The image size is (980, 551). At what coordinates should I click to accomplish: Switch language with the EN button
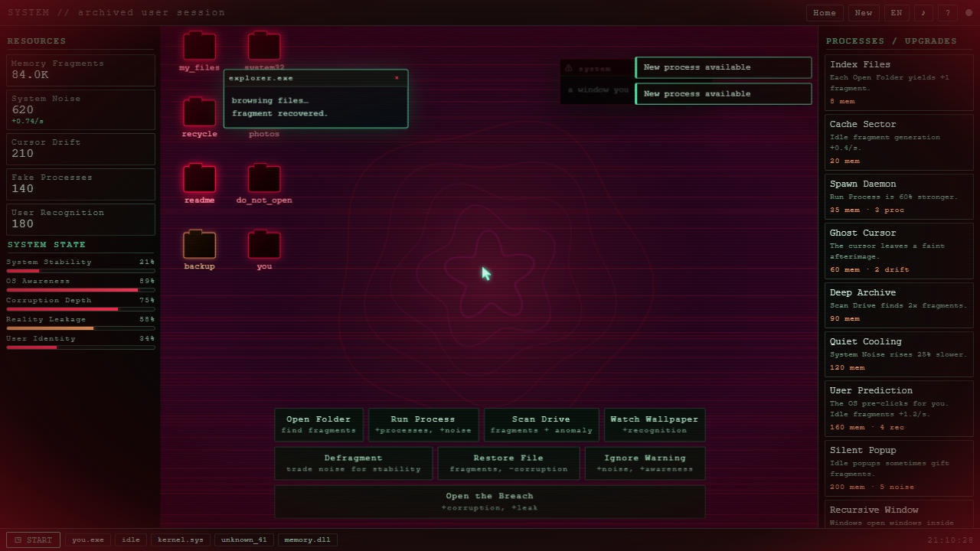(x=897, y=13)
